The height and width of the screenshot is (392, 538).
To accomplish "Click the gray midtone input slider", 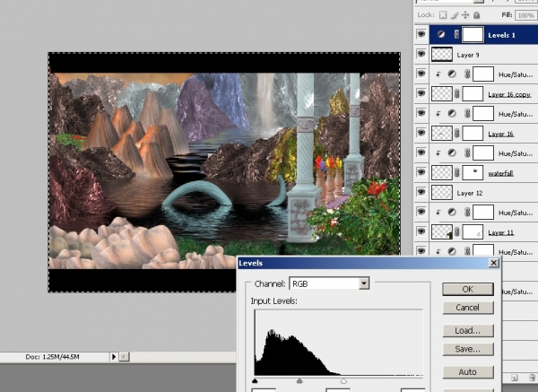I will coord(299,380).
